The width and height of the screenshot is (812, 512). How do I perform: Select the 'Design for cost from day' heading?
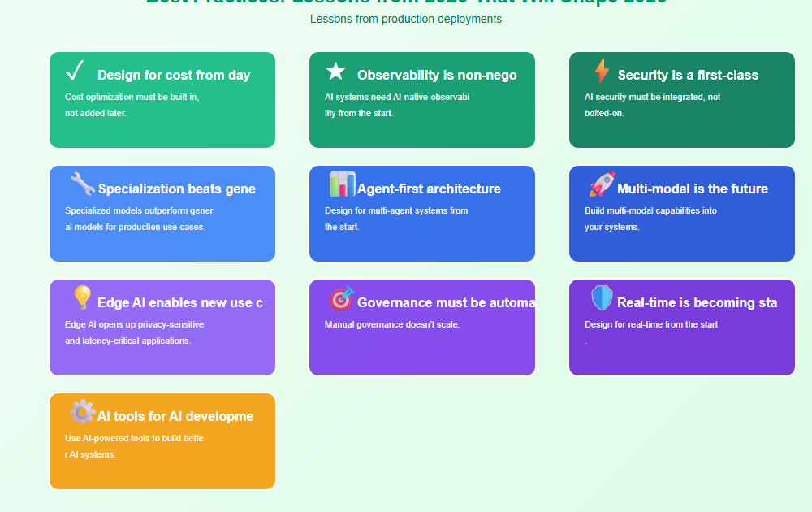tap(174, 76)
